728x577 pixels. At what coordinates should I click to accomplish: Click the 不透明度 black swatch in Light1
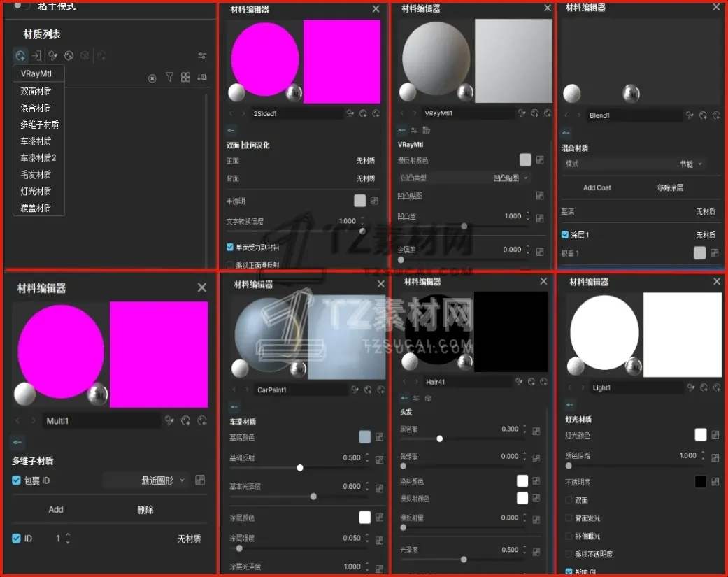click(x=701, y=481)
